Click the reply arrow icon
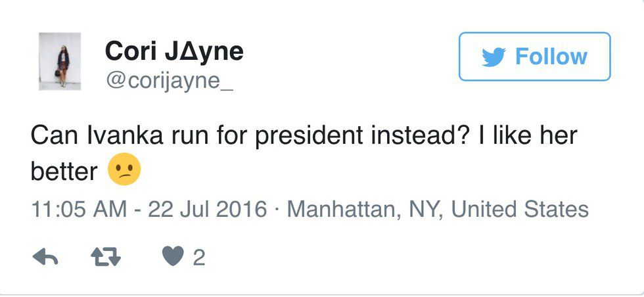Image resolution: width=644 pixels, height=297 pixels. [x=45, y=258]
